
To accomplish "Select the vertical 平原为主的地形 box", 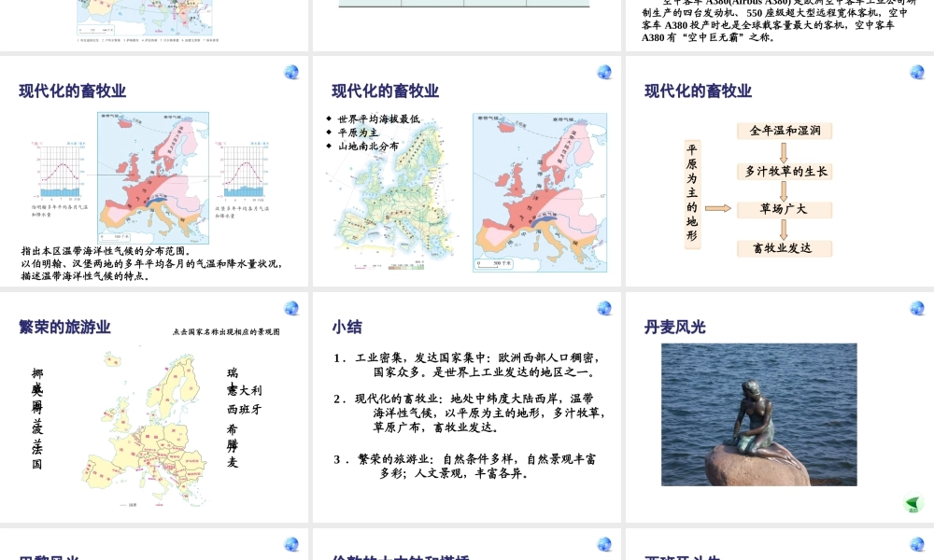I will click(x=692, y=193).
